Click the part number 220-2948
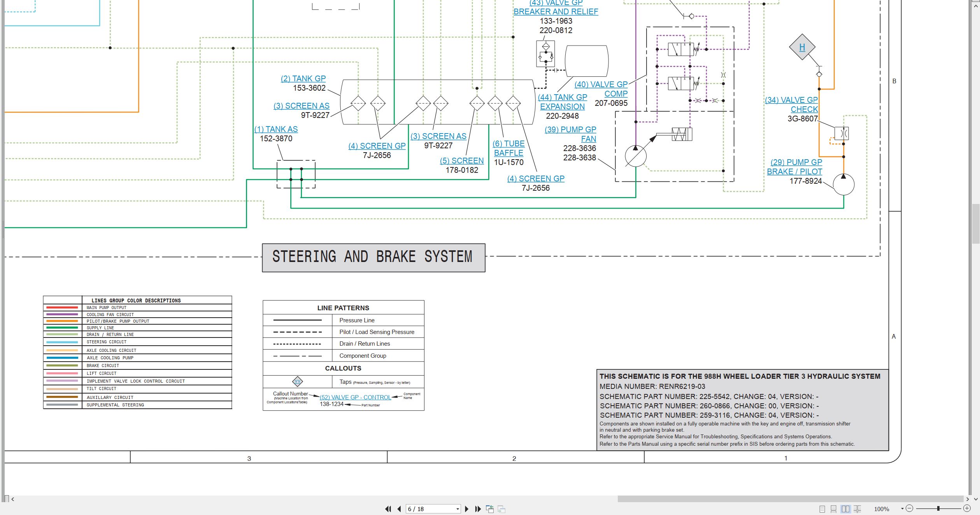 (x=563, y=116)
